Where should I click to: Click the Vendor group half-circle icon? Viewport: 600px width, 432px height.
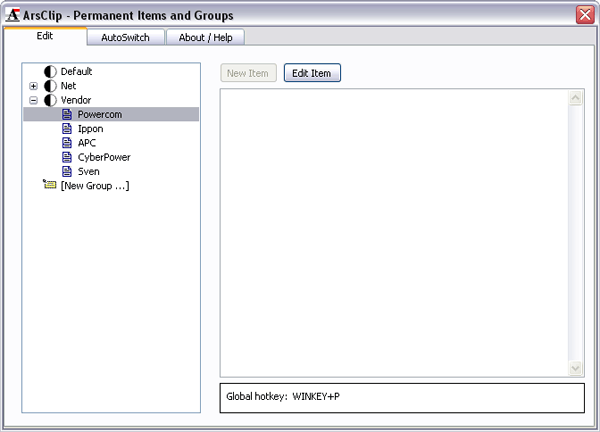50,100
